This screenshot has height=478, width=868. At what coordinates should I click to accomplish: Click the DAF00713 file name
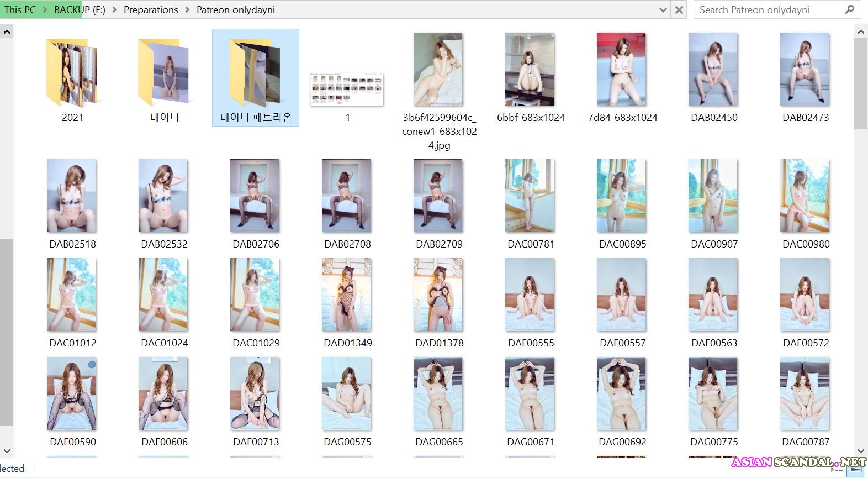click(256, 442)
